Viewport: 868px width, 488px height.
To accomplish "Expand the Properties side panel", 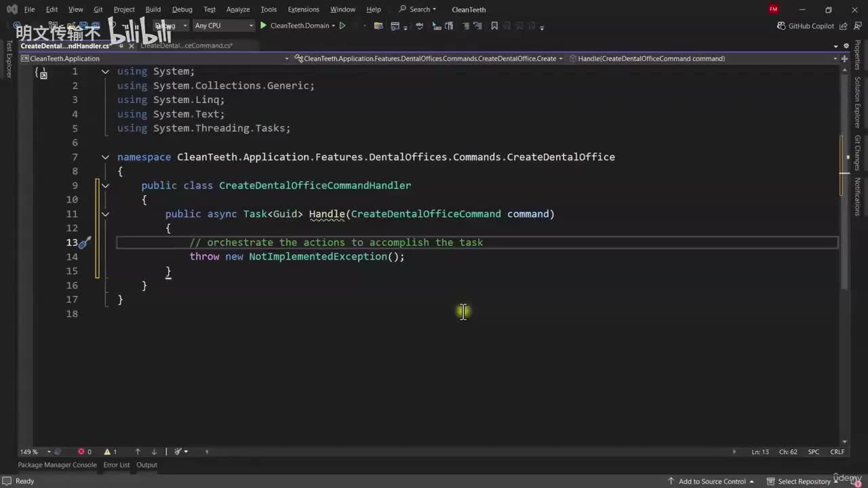I will [x=857, y=55].
